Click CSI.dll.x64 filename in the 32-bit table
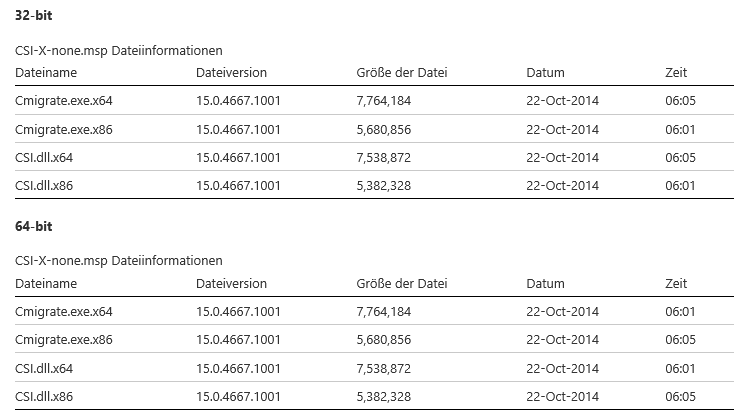 tap(44, 157)
